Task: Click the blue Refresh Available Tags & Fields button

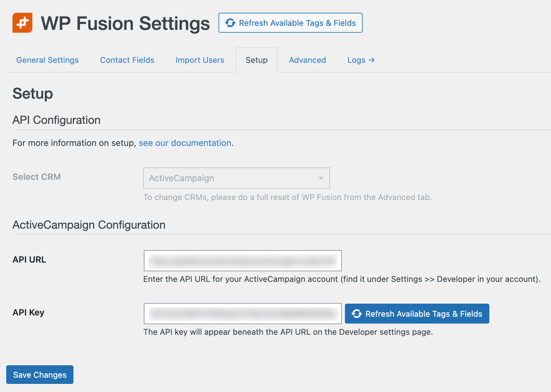Action: [417, 314]
